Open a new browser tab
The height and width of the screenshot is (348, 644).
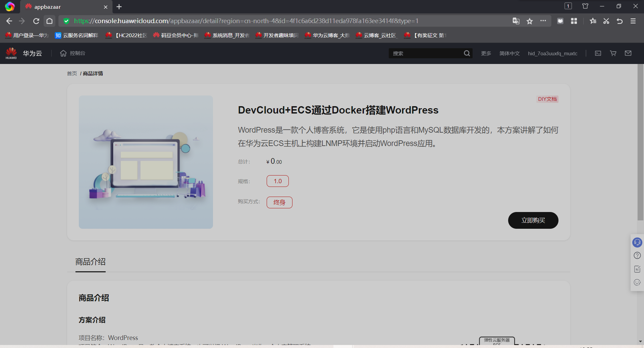[x=119, y=7]
